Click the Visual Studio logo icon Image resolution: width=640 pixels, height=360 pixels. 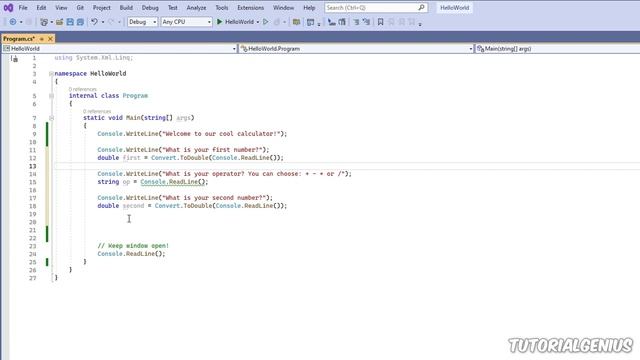[x=8, y=7]
